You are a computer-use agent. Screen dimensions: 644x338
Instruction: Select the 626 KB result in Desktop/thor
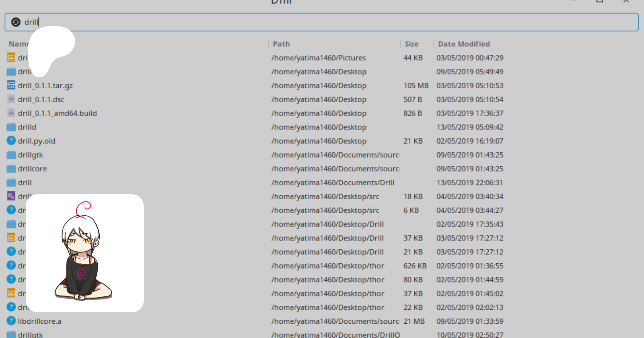point(415,266)
